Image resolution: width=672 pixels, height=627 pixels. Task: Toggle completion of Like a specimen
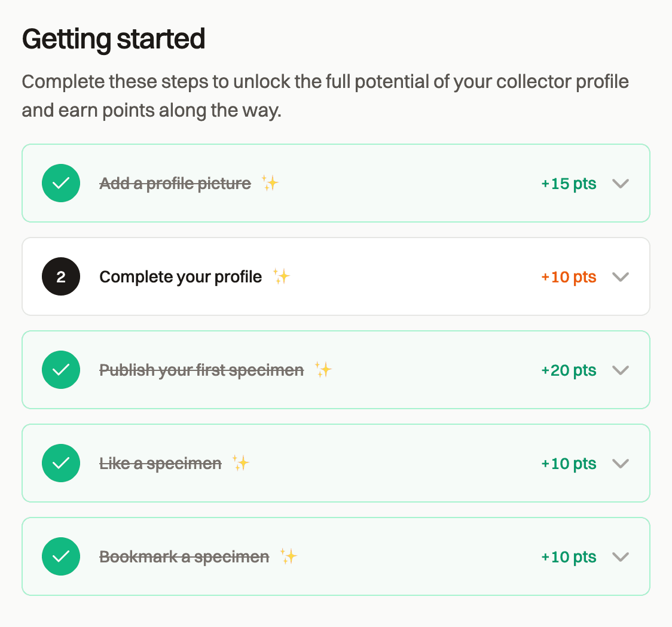pyautogui.click(x=61, y=462)
